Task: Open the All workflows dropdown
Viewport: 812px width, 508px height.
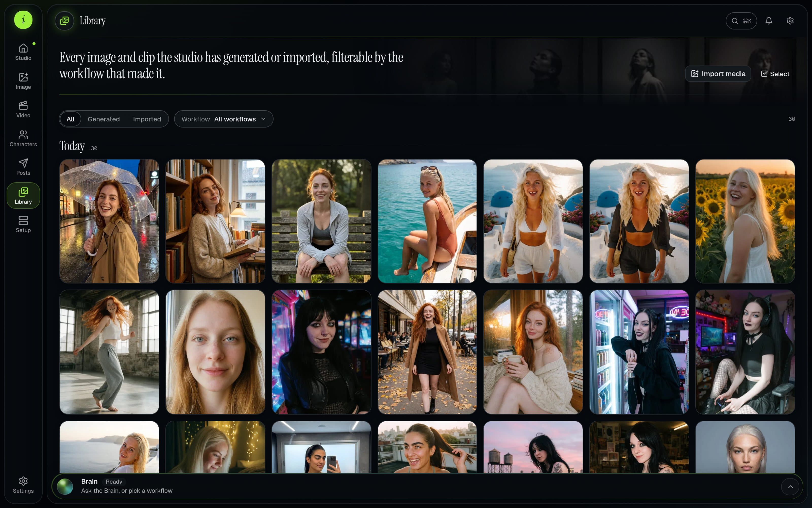Action: pos(224,119)
